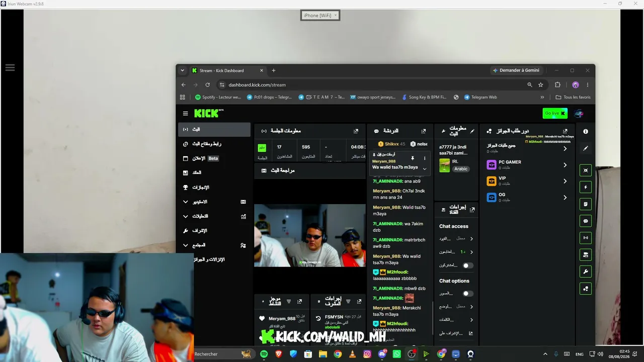Toggle the lightning bolt widget in the right rail
The width and height of the screenshot is (644, 362).
point(586,187)
